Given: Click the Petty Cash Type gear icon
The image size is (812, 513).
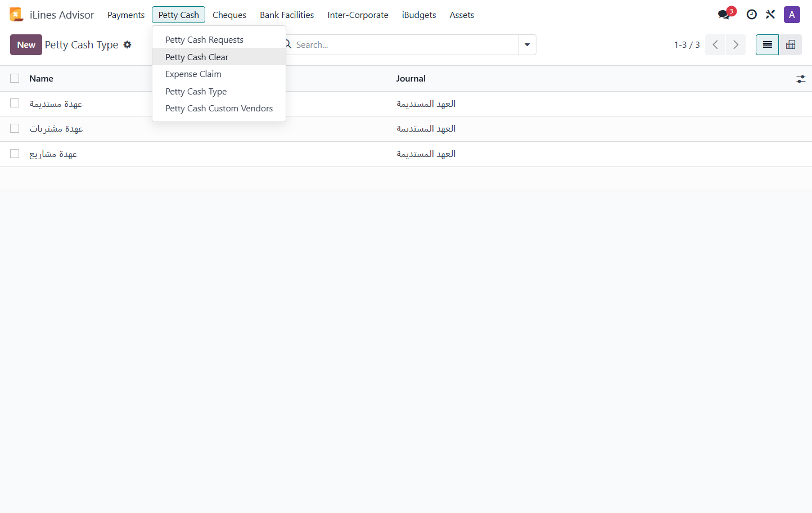Looking at the screenshot, I should pyautogui.click(x=128, y=44).
